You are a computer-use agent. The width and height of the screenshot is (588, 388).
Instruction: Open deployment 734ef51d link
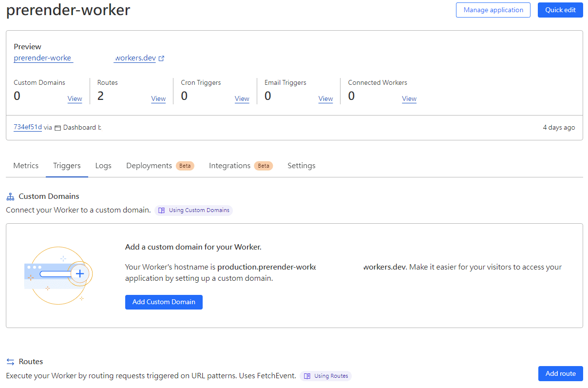[28, 127]
